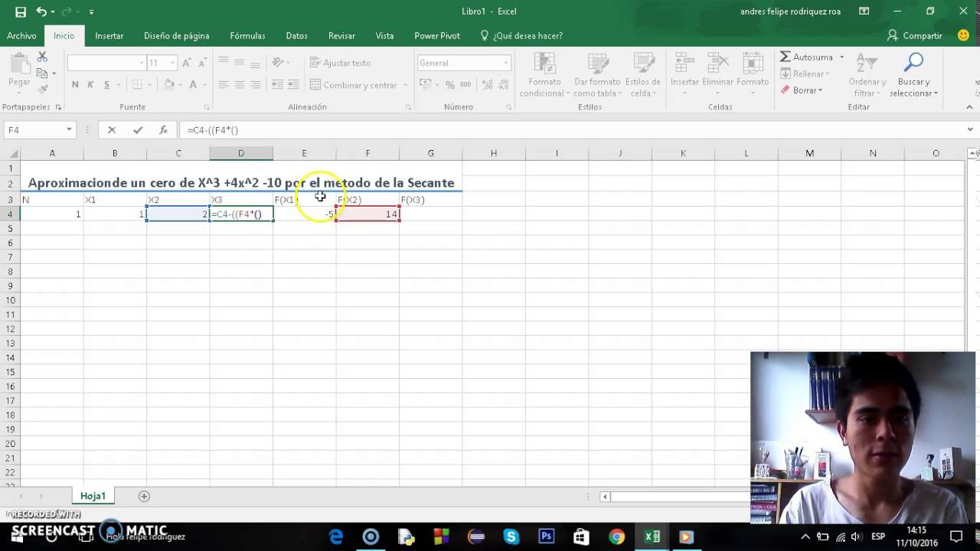Add a new sheet with the plus icon

coord(144,496)
